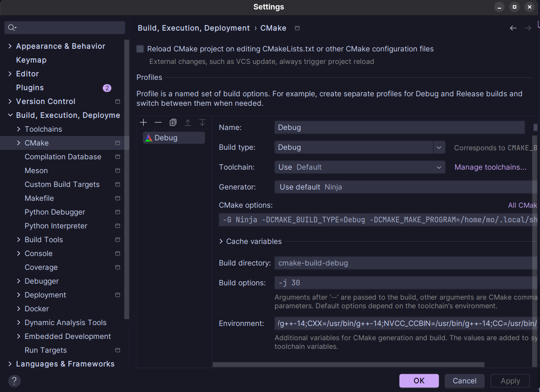The width and height of the screenshot is (540, 392).
Task: Toggle checkbox right of the Name field
Action: 536,127
